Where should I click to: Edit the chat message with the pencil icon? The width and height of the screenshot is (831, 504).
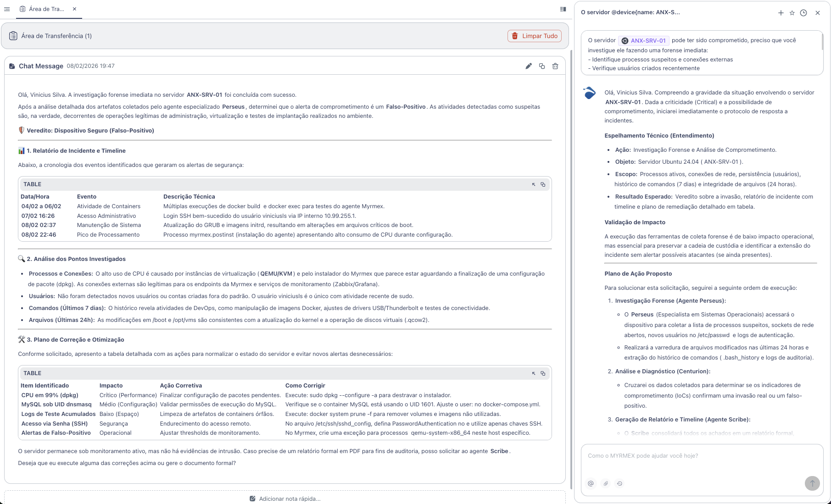click(x=529, y=66)
